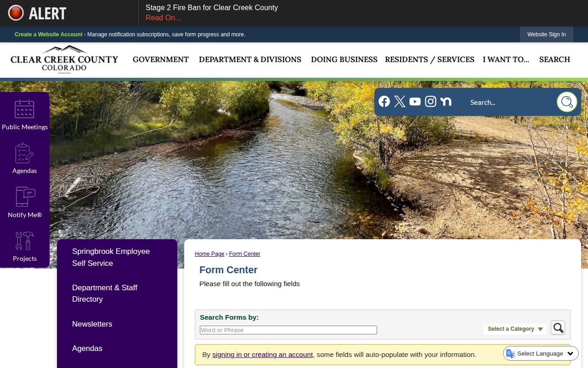Viewport: 588px width, 368px height.
Task: Open the X (Twitter) social icon
Action: (x=400, y=102)
